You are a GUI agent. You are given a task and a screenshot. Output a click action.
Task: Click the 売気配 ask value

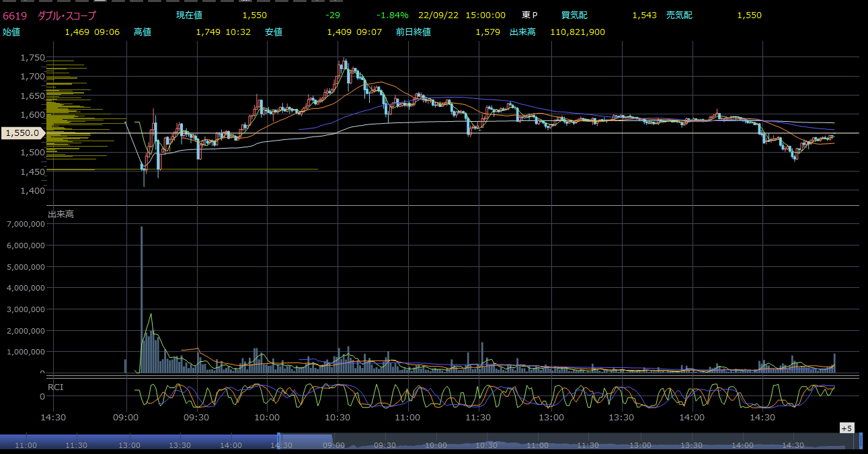749,15
